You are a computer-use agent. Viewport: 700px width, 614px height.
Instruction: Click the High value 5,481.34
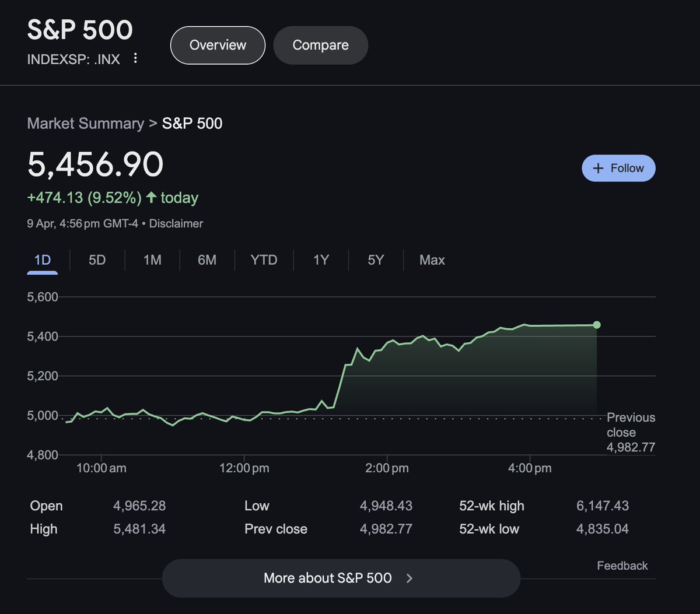tap(139, 529)
